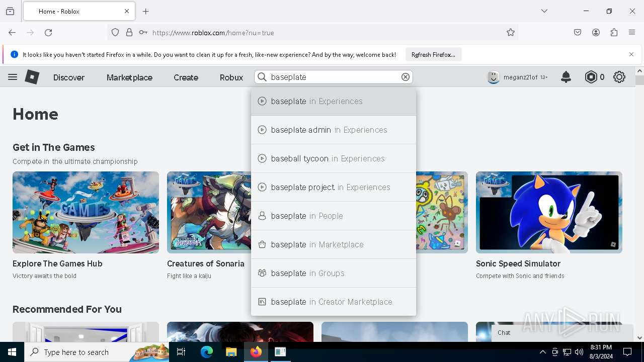Open the Create page

[186, 77]
